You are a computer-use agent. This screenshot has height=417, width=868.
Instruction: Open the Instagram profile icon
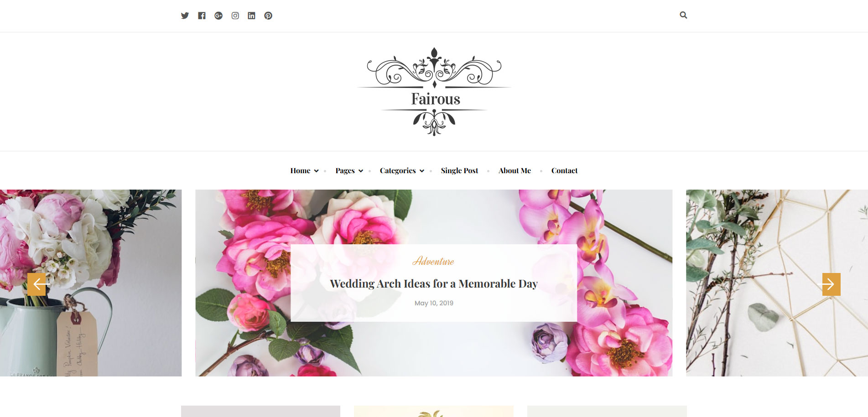pos(235,15)
